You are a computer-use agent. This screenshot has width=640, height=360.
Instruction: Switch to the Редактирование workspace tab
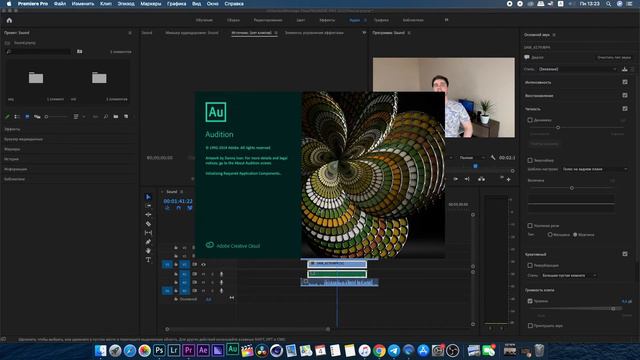tap(268, 20)
